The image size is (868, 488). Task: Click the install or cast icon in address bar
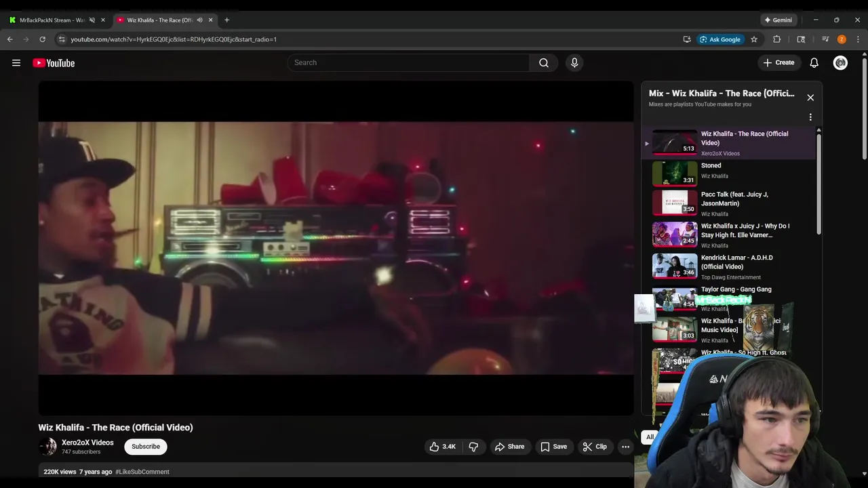click(x=687, y=39)
